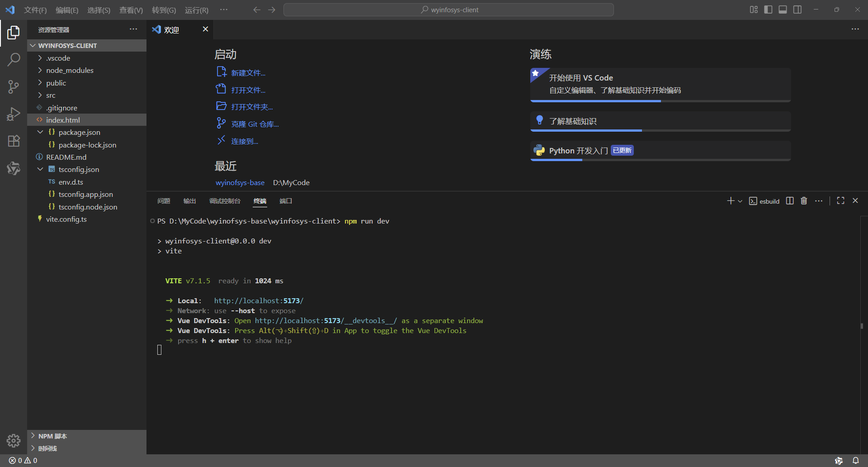Screen dimensions: 868x467
Task: Open env.d.ts file
Action: tap(87, 182)
